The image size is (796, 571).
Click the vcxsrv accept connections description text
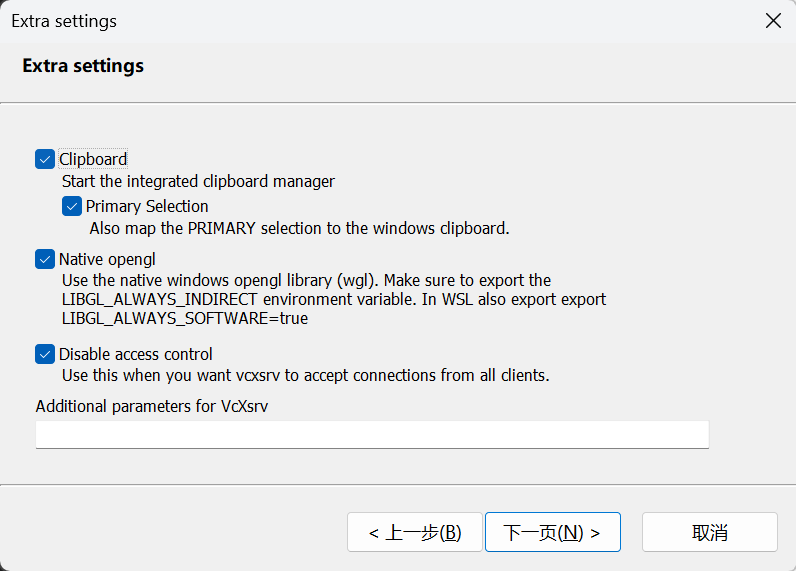pyautogui.click(x=305, y=376)
